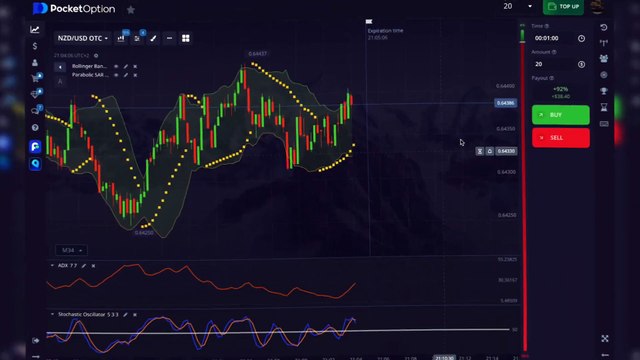Open the NZD/USD OTC asset selector
Image resolution: width=640 pixels, height=360 pixels.
coord(82,38)
